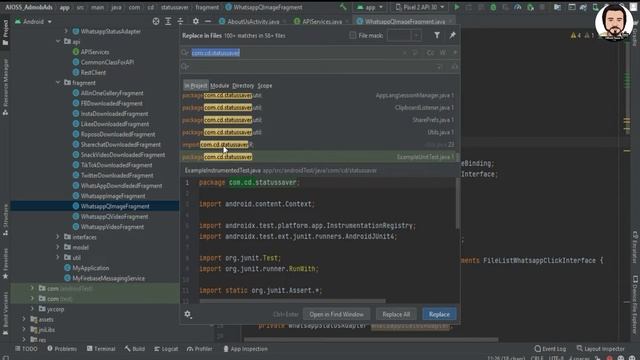Select RestClient in project tree
640x360 pixels.
(93, 73)
